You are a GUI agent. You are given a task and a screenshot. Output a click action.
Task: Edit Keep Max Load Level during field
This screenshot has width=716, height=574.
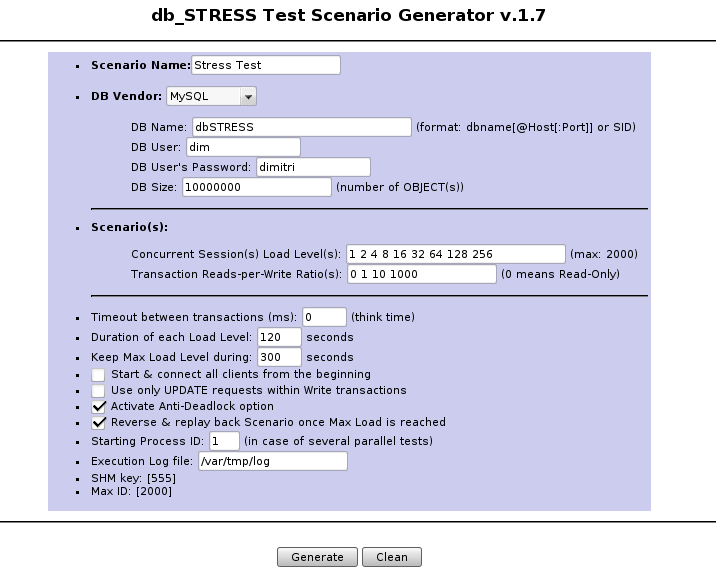[279, 357]
